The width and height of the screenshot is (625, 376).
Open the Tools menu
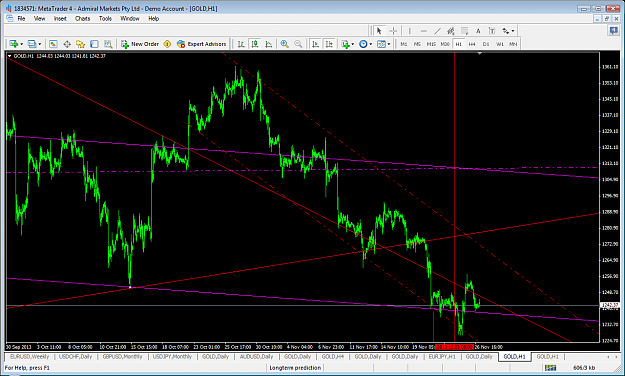(x=105, y=18)
